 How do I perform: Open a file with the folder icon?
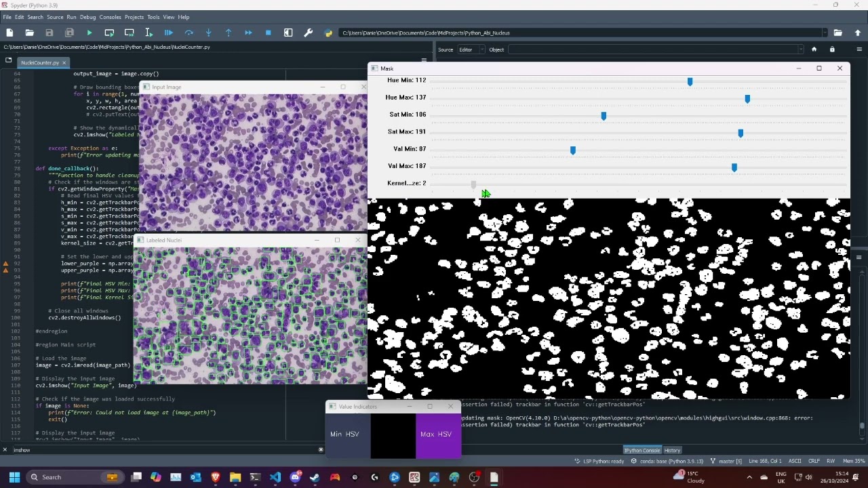29,33
